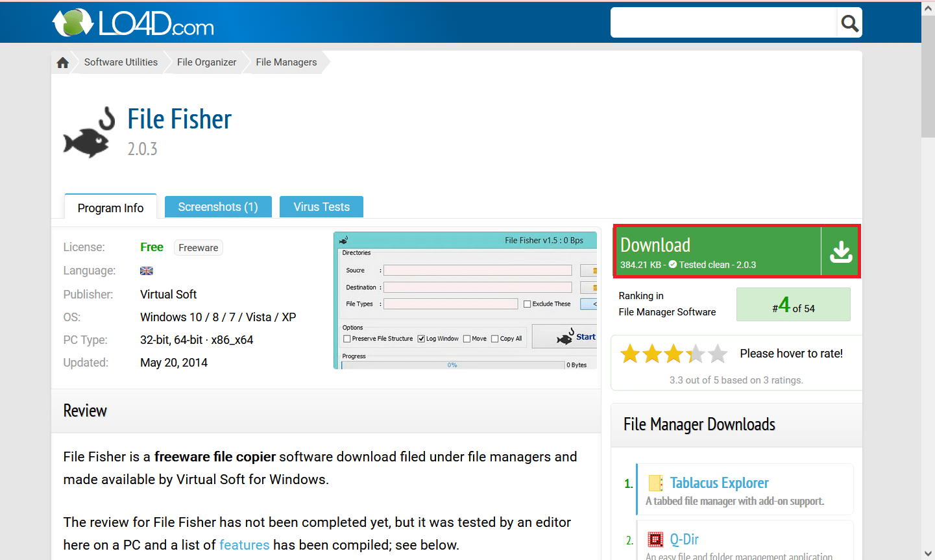This screenshot has height=560, width=935.
Task: Rate with the fourth star
Action: (x=696, y=354)
